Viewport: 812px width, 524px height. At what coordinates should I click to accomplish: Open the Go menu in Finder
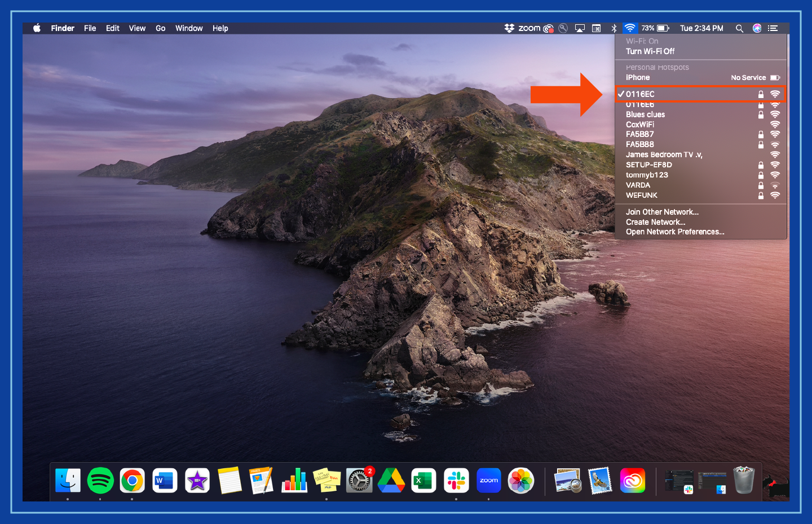coord(160,28)
